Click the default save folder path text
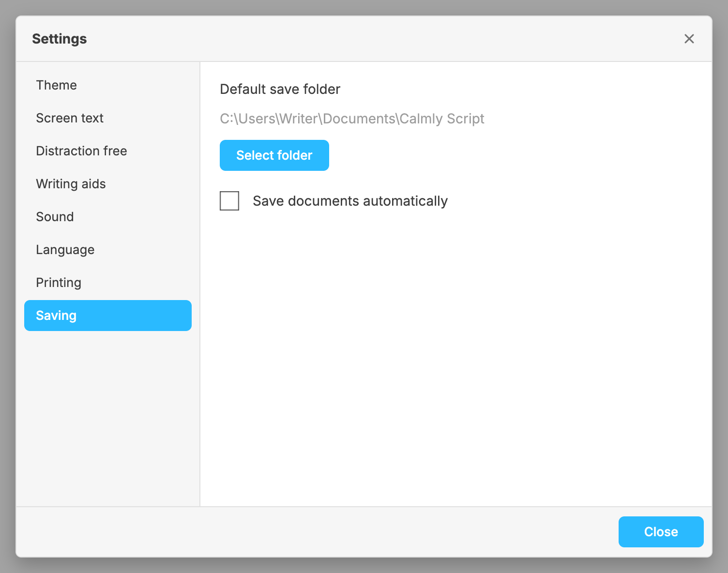728x573 pixels. [352, 119]
